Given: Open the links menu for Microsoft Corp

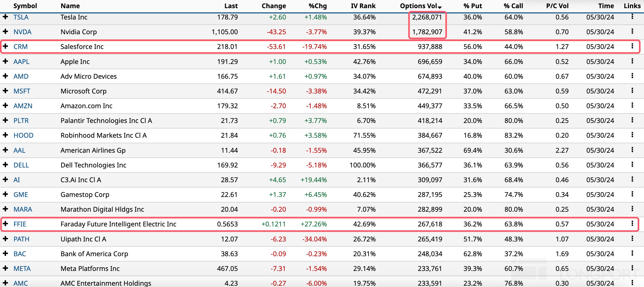Looking at the screenshot, I should pos(632,91).
